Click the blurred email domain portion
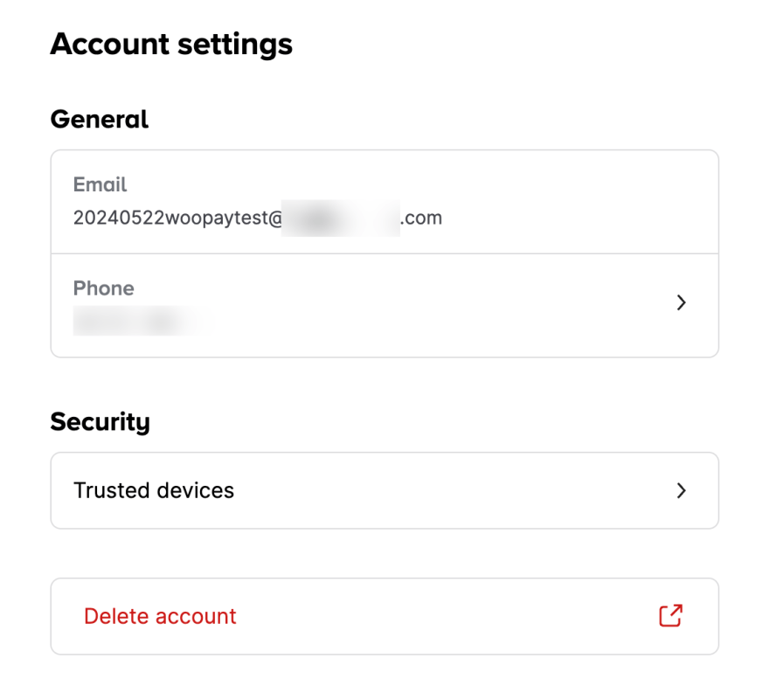Viewport: 783px width, 700px height. click(x=342, y=218)
